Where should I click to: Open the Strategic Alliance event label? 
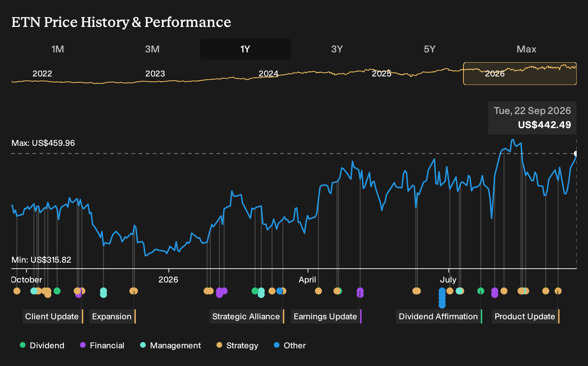pyautogui.click(x=247, y=316)
